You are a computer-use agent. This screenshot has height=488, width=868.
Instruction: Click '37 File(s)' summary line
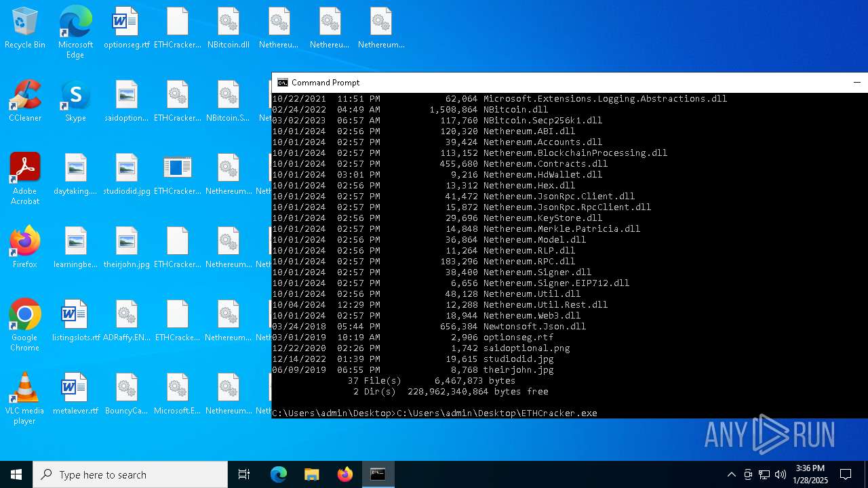pos(431,381)
